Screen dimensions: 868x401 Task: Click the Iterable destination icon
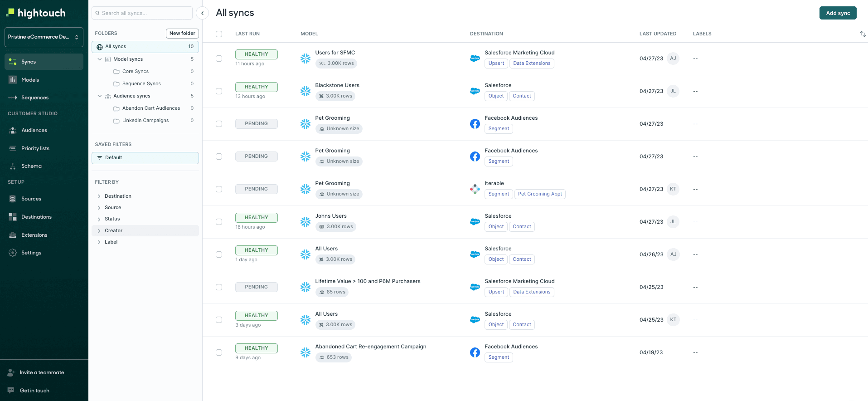[x=475, y=189]
